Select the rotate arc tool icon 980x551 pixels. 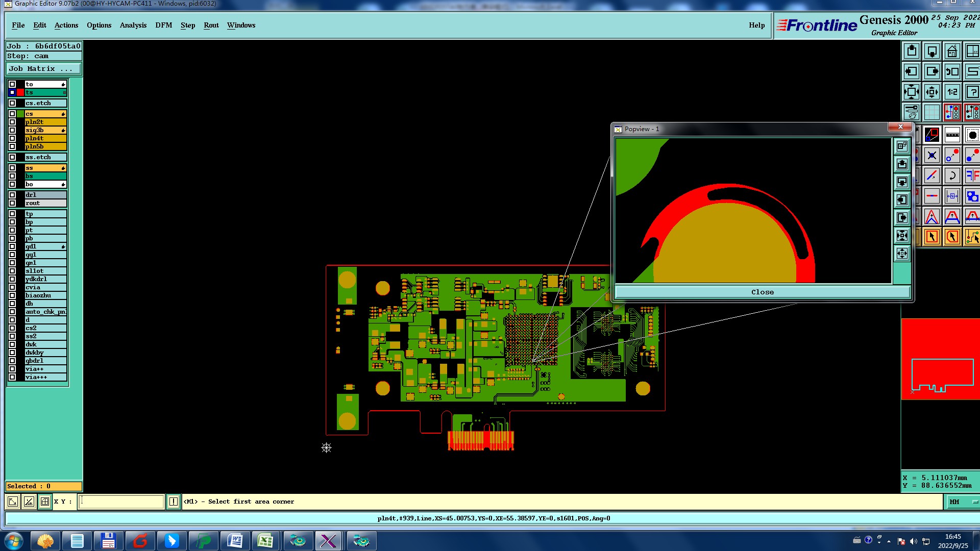coord(952,176)
